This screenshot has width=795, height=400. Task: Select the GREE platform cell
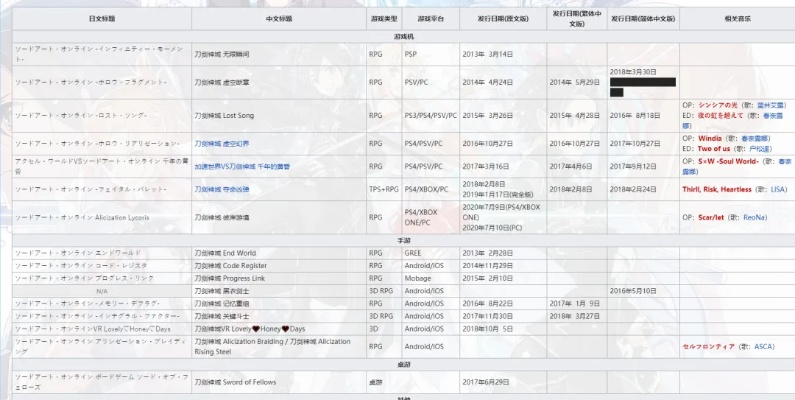click(430, 253)
